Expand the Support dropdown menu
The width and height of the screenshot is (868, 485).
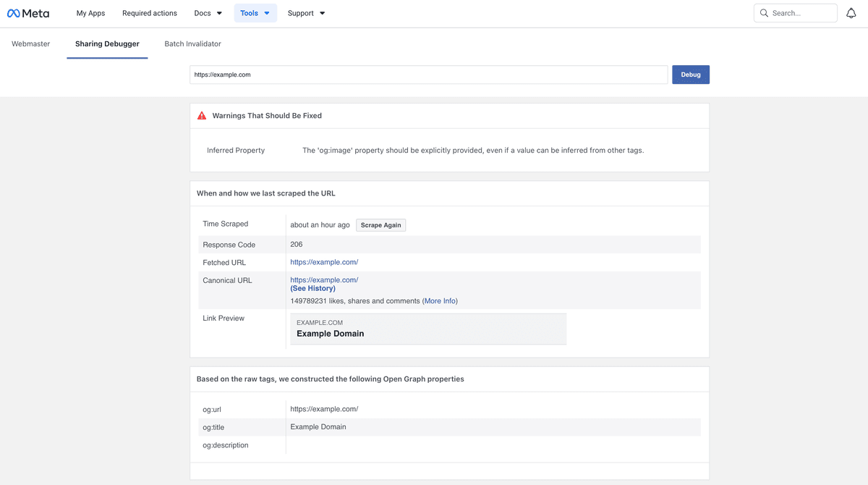[x=307, y=13]
